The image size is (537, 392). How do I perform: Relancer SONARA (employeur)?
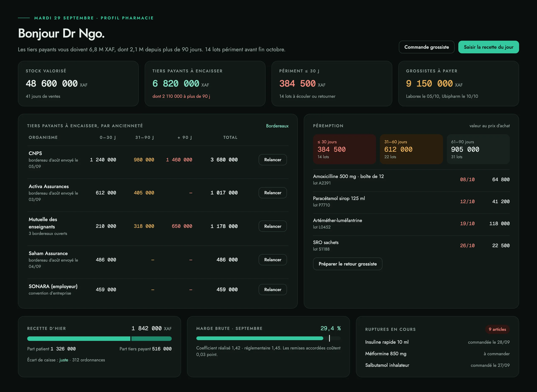[x=272, y=290]
